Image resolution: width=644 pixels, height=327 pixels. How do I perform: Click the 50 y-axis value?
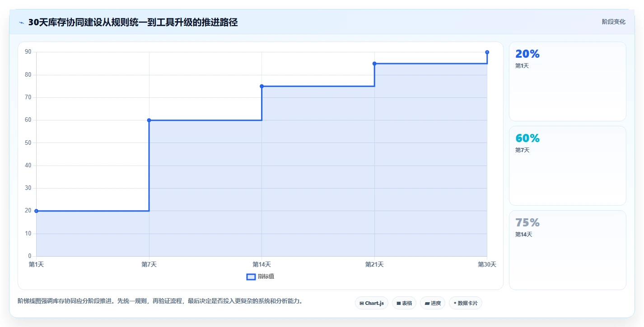click(x=28, y=143)
